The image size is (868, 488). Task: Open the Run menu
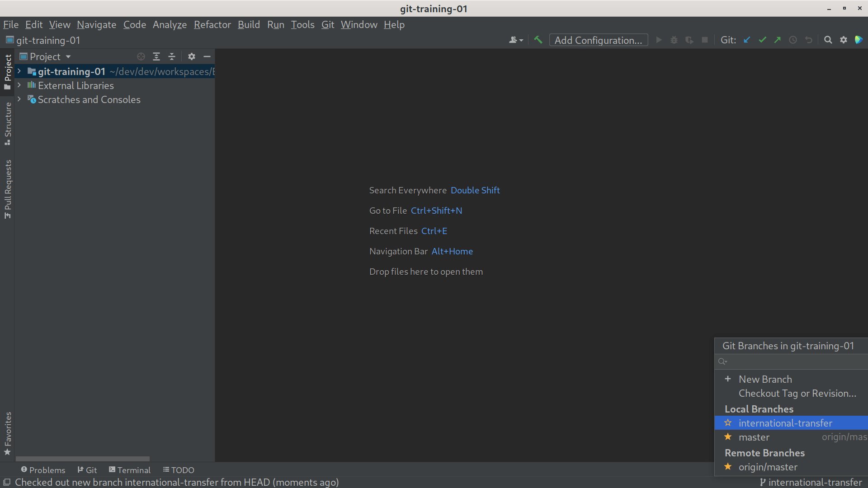pos(275,24)
